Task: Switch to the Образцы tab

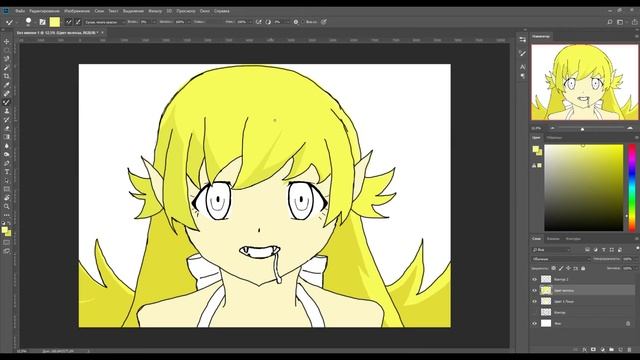Action: [x=554, y=138]
